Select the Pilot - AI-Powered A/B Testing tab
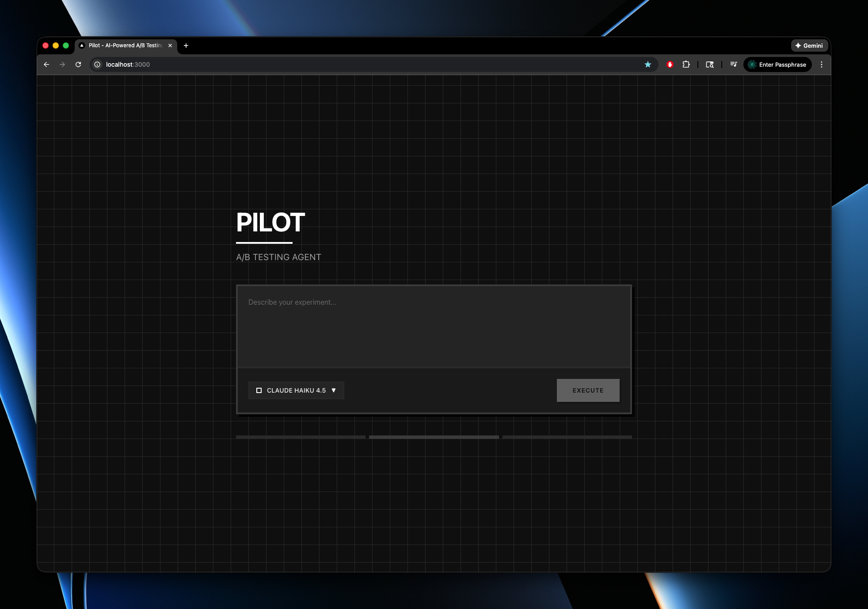The height and width of the screenshot is (609, 868). [x=126, y=45]
